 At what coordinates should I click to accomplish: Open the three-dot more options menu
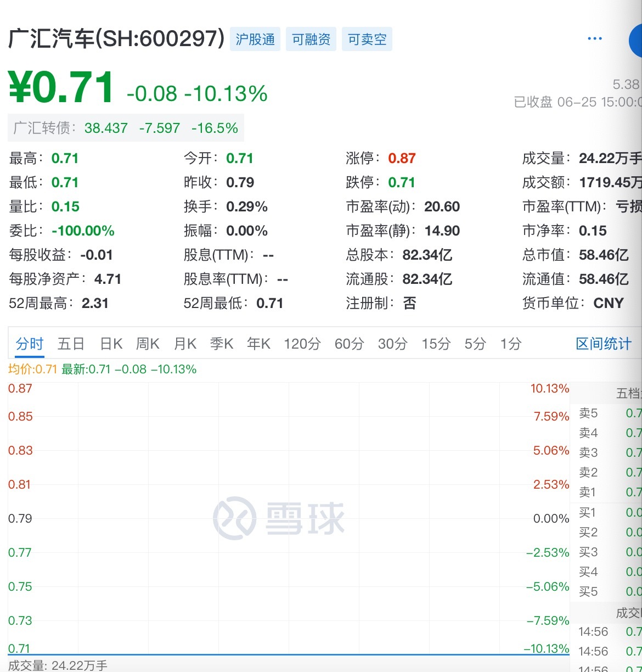point(595,39)
